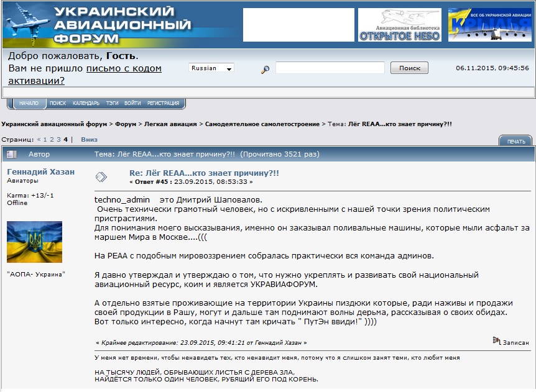Screen dimensions: 536x392
Task: Go to the НАЧАЛО menu tab
Action: (29, 103)
